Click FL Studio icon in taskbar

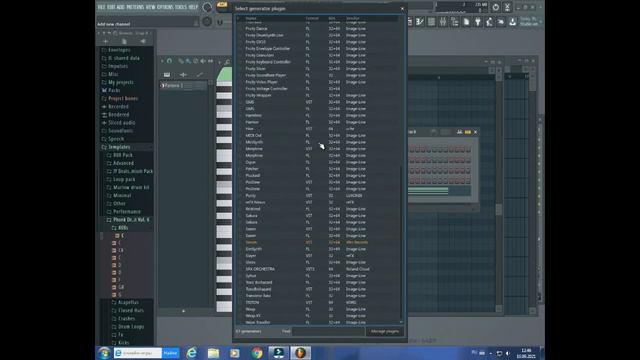pyautogui.click(x=300, y=353)
